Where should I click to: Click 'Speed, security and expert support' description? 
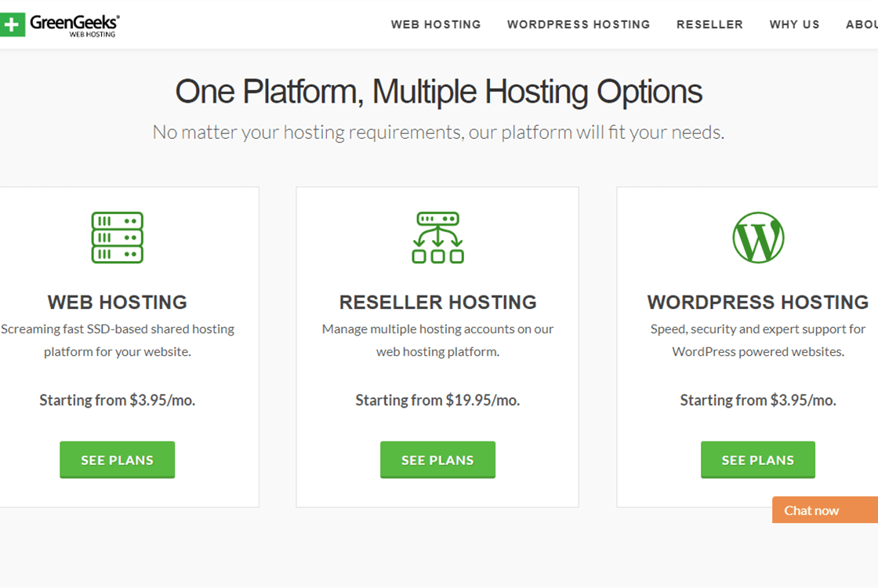(757, 340)
